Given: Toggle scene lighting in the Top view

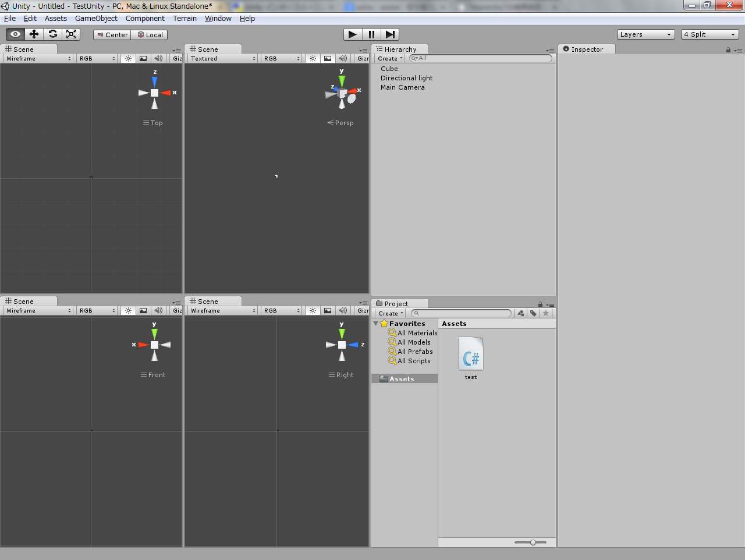Looking at the screenshot, I should click(x=128, y=58).
